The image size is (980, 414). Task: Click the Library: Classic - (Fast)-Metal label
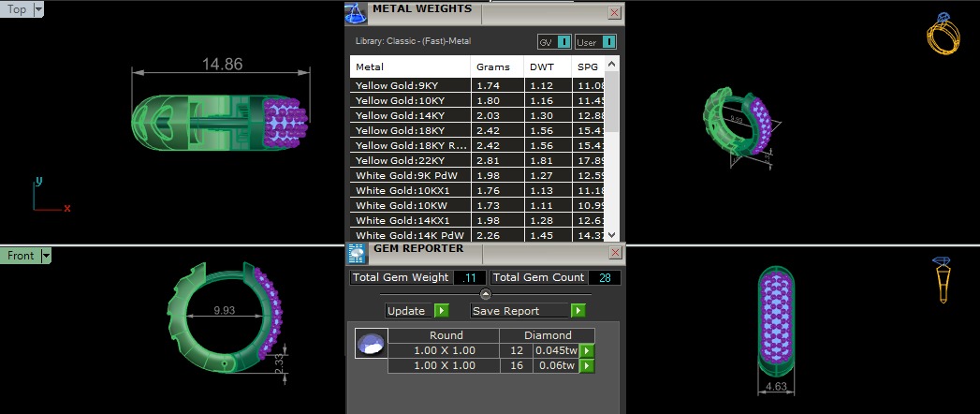click(x=413, y=41)
